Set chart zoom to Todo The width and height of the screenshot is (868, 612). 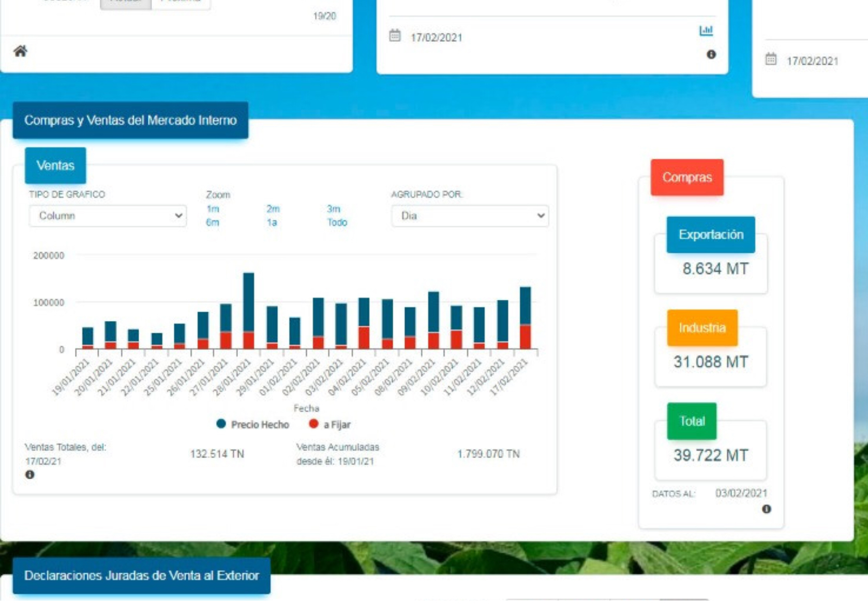click(x=337, y=222)
